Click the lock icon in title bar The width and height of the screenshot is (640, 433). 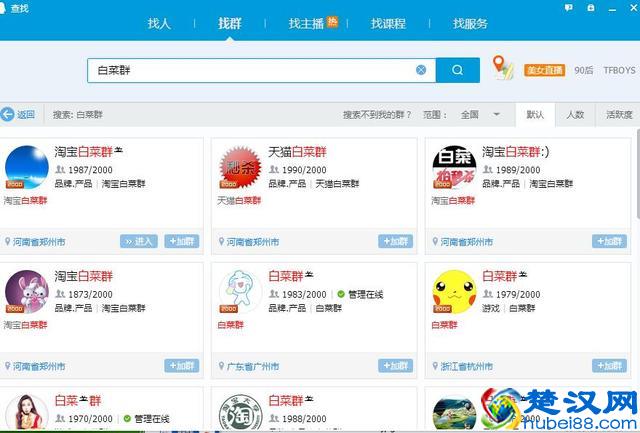click(590, 7)
